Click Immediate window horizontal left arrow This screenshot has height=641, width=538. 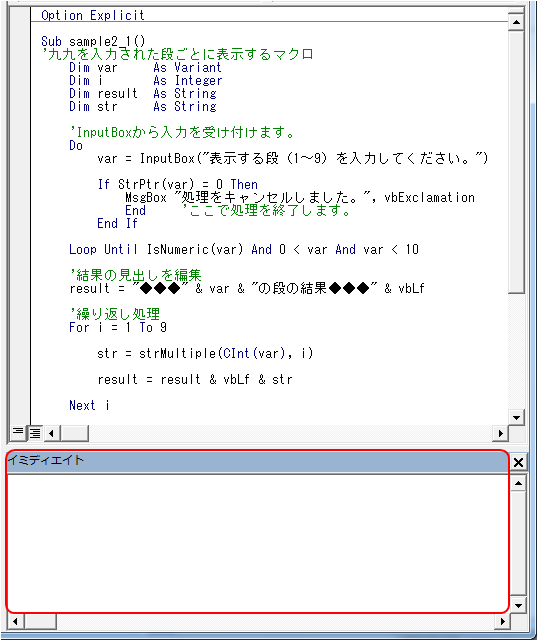coord(16,622)
